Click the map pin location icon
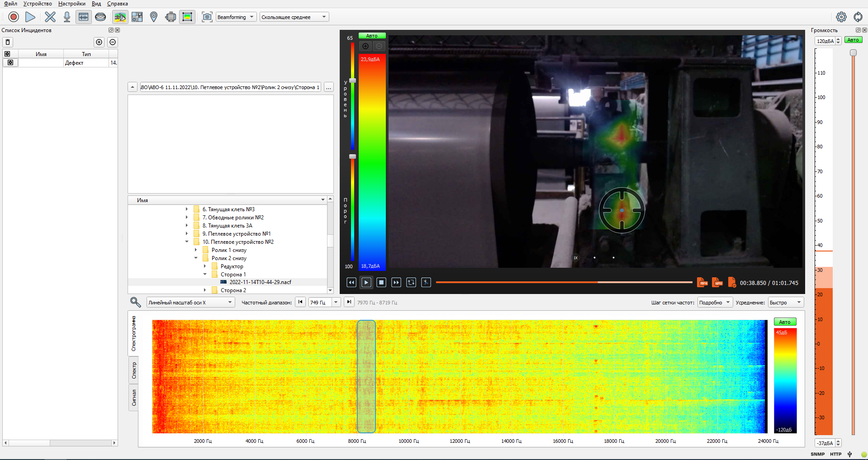 [x=154, y=17]
